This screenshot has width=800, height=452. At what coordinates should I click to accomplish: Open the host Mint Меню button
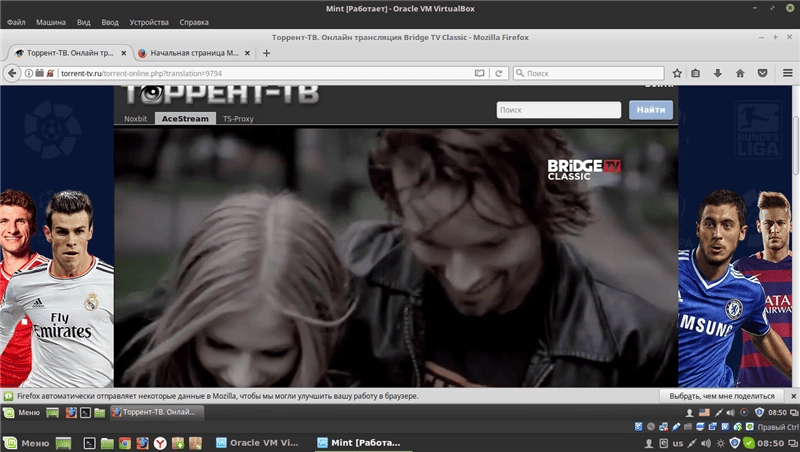click(x=26, y=443)
